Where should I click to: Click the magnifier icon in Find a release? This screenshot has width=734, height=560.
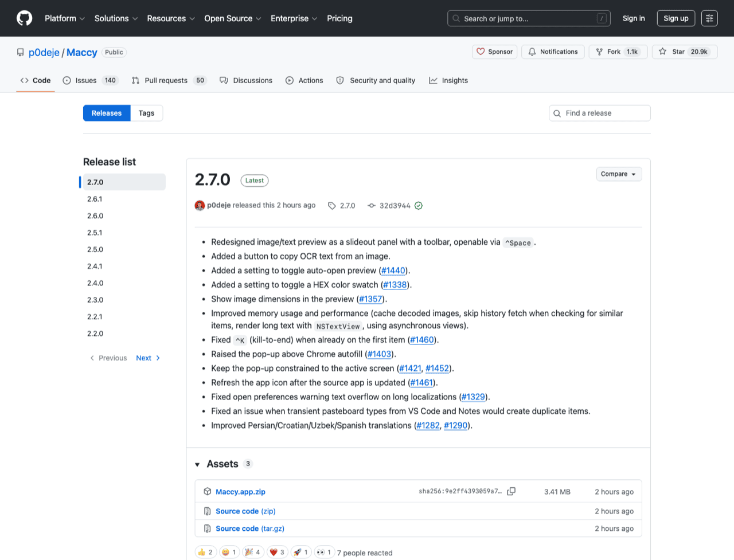[x=557, y=113]
